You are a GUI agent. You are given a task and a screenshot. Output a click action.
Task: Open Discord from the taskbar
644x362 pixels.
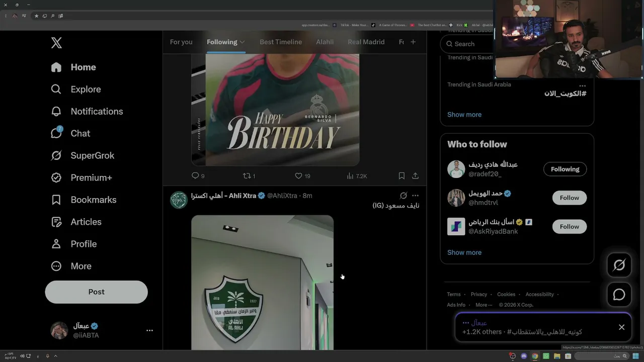coord(524,356)
